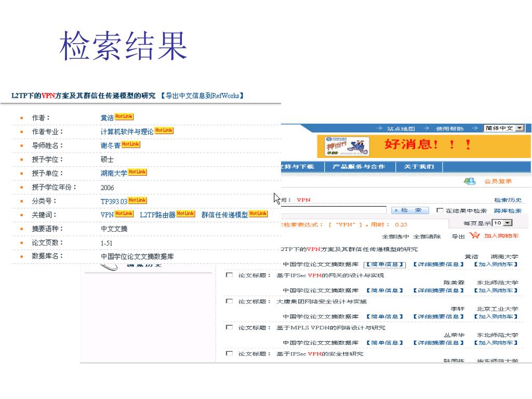Click the degree year value 2006
Viewport: 532px width, 399px height.
point(107,188)
